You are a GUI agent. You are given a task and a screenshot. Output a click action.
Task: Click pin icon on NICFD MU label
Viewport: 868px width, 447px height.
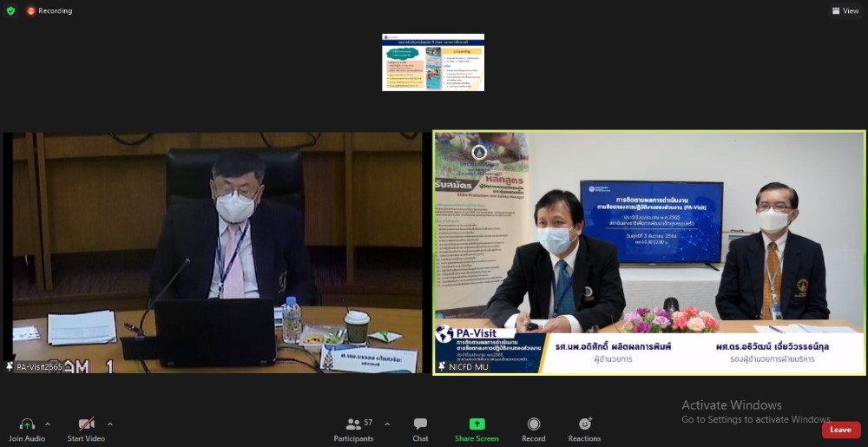tap(442, 367)
